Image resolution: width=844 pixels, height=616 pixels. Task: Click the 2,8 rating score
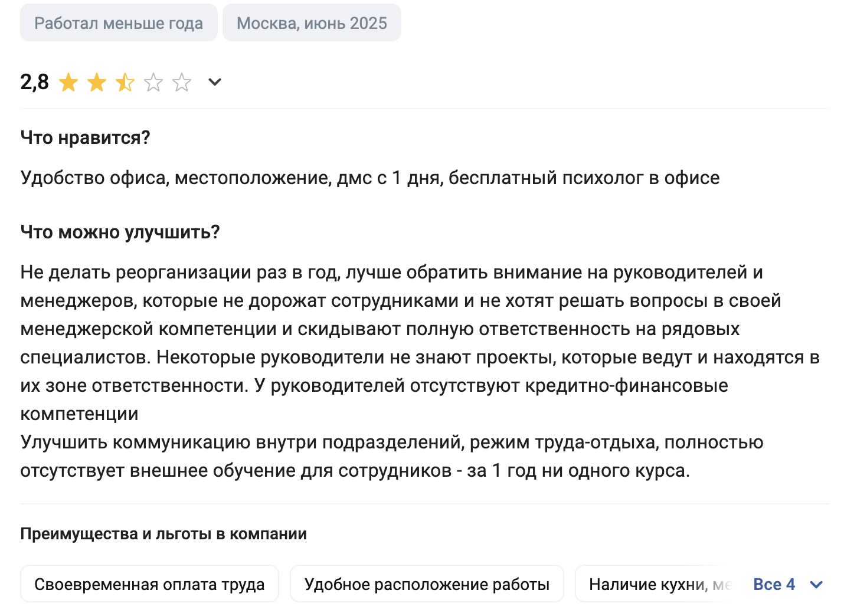[34, 82]
